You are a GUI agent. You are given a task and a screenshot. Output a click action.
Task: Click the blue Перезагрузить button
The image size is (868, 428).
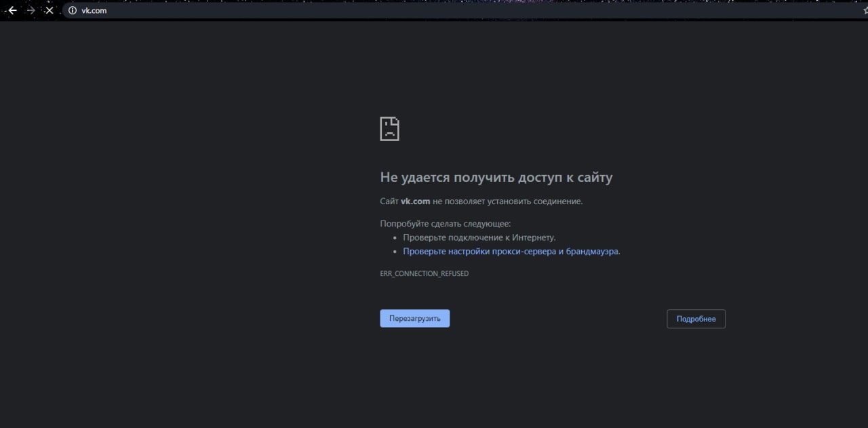click(x=415, y=319)
